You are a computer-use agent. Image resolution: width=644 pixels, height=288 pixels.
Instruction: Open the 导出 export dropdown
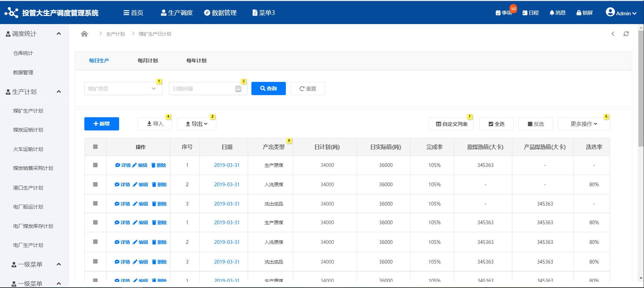pyautogui.click(x=197, y=124)
